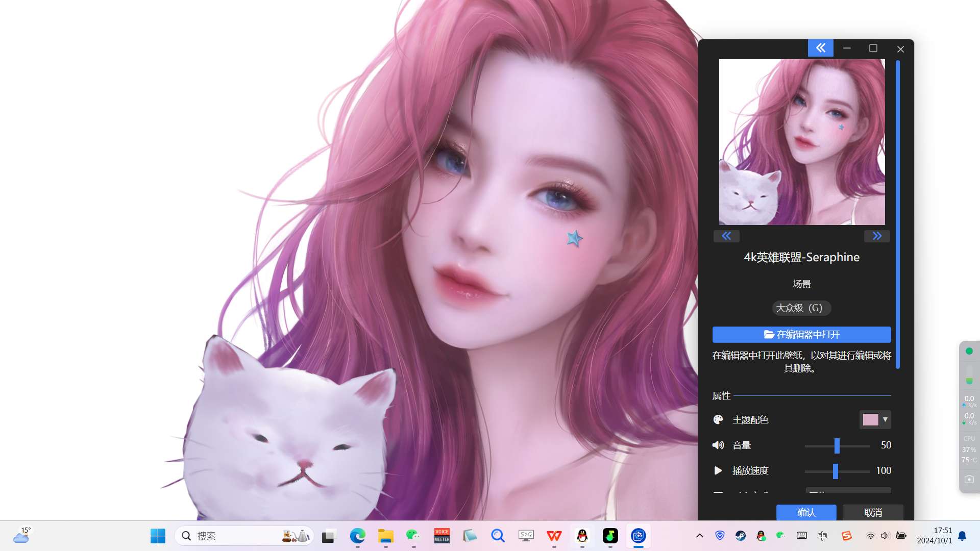Click the 取消 button

(x=873, y=512)
